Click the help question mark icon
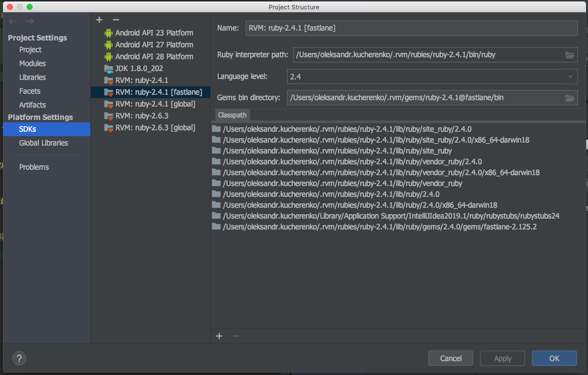Viewport: 588px width, 375px height. [x=19, y=358]
